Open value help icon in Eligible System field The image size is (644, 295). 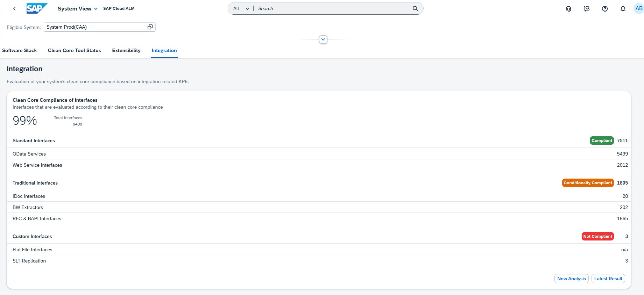pyautogui.click(x=150, y=27)
